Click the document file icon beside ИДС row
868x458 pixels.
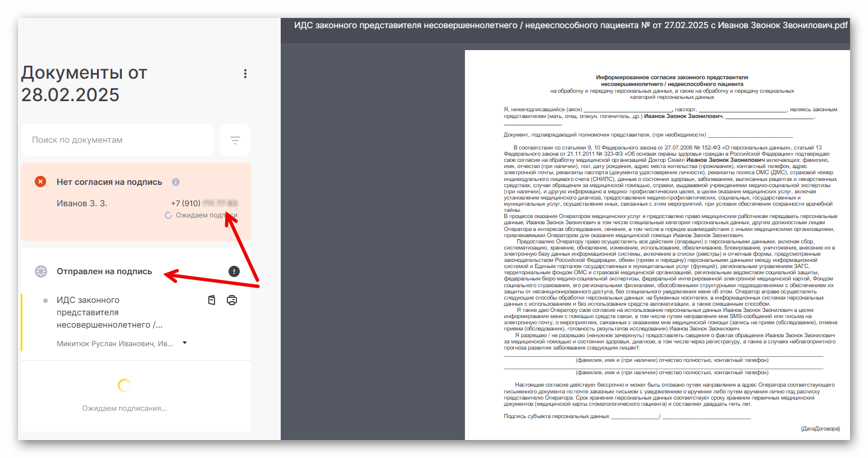pos(212,300)
